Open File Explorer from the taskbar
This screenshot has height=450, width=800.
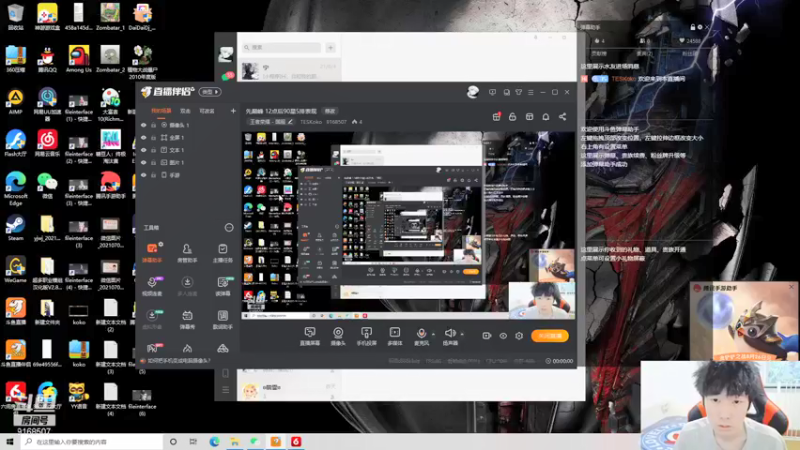235,441
